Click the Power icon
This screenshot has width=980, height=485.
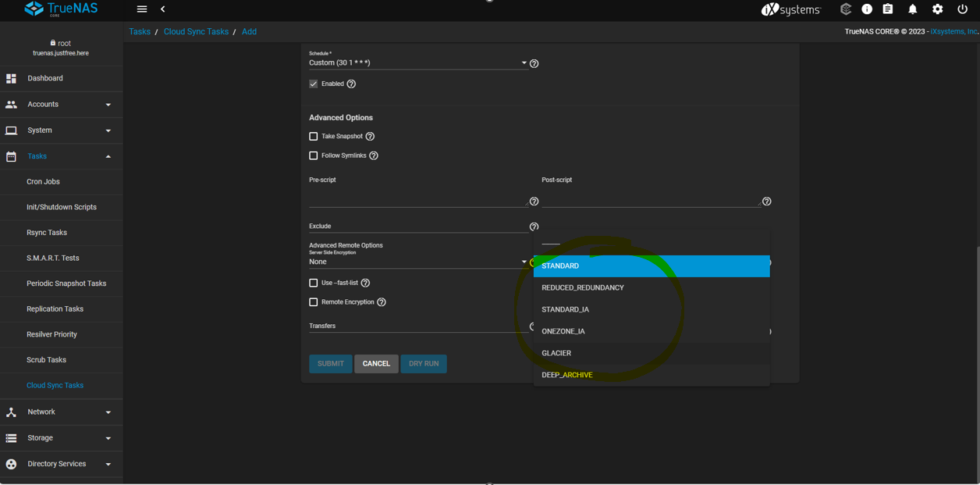(962, 9)
